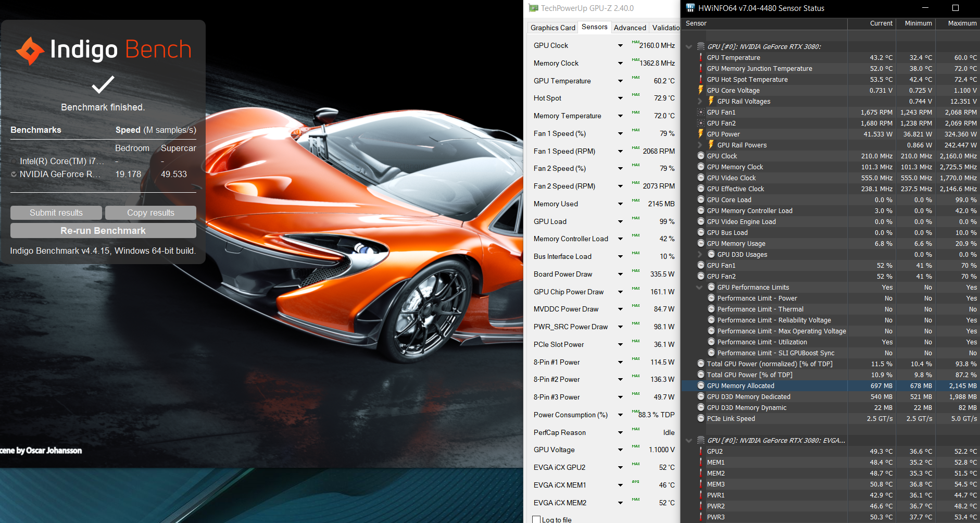Expand the GPU Rail Voltages tree node
The image size is (980, 523).
[700, 102]
